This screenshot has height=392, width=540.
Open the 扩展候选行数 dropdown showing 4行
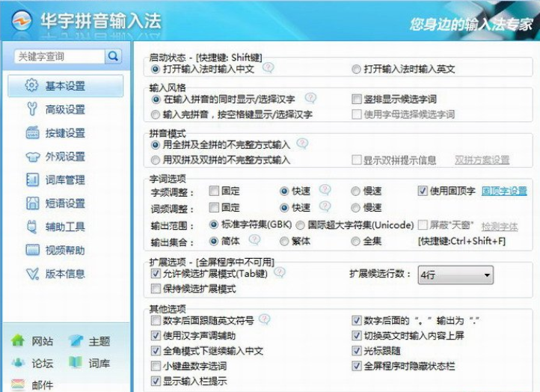(x=455, y=275)
